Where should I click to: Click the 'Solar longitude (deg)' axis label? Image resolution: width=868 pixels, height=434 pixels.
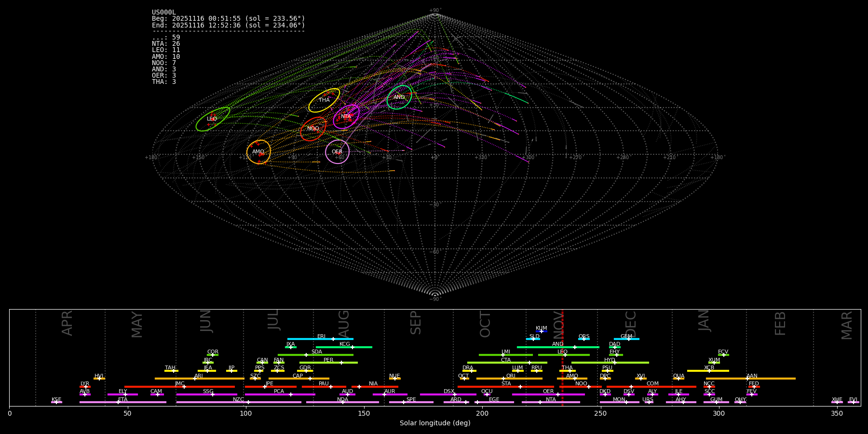(x=435, y=423)
